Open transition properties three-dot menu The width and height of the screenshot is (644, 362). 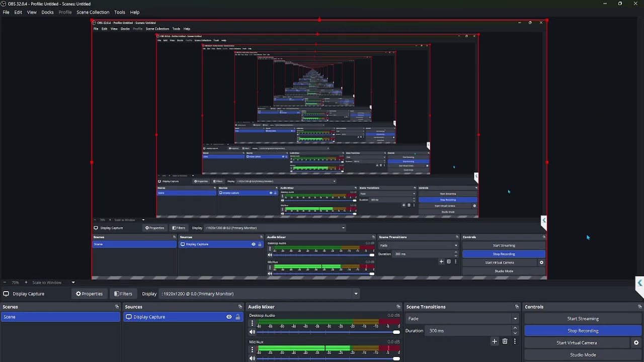click(x=515, y=341)
